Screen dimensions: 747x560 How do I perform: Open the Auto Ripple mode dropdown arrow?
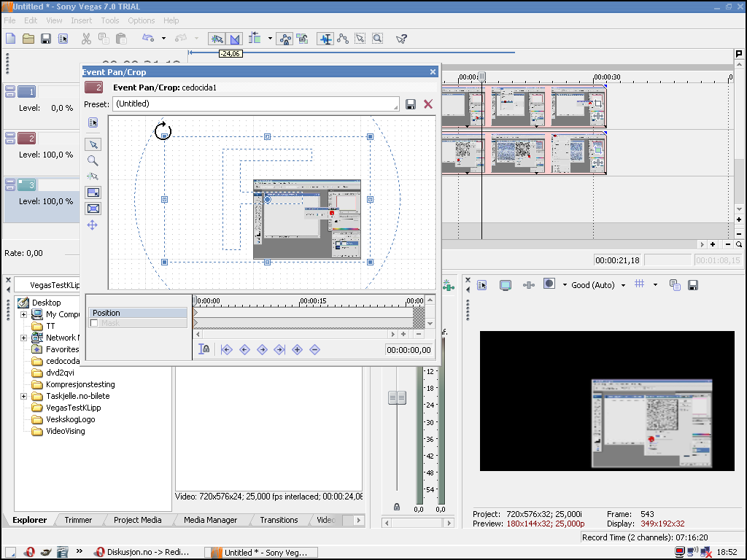point(270,38)
